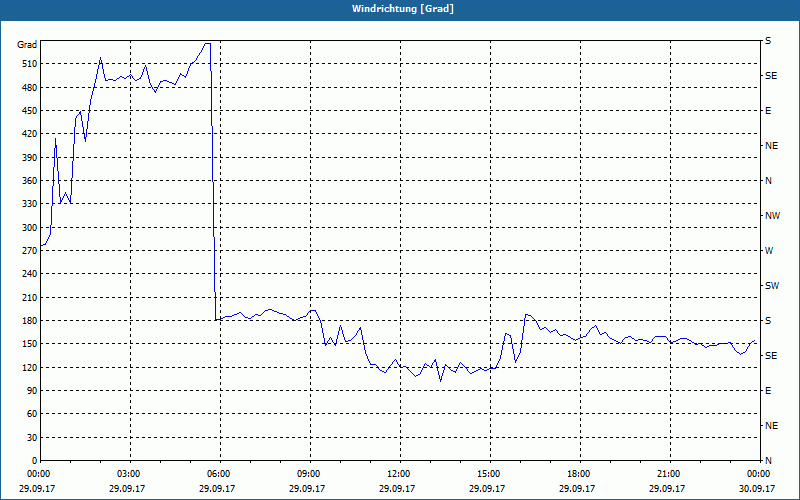This screenshot has width=800, height=500.
Task: Select the "29.09.17" date under "06:00"
Action: (x=217, y=488)
